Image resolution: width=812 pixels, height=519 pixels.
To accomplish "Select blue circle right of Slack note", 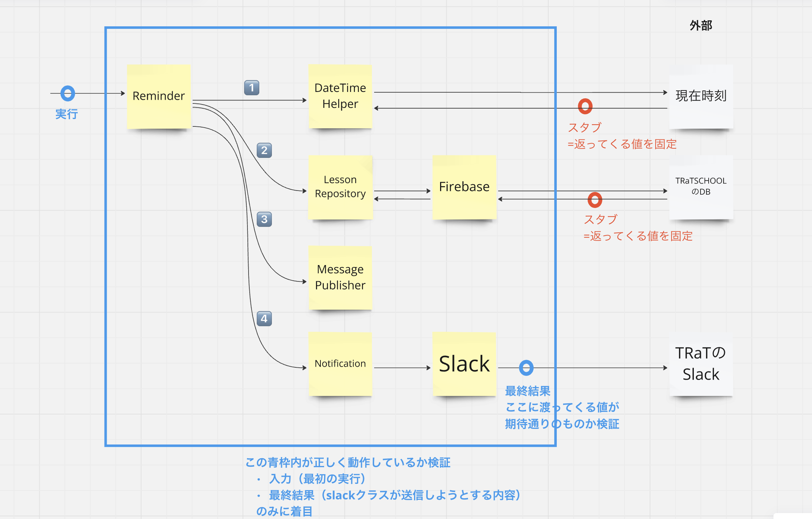I will coord(526,368).
